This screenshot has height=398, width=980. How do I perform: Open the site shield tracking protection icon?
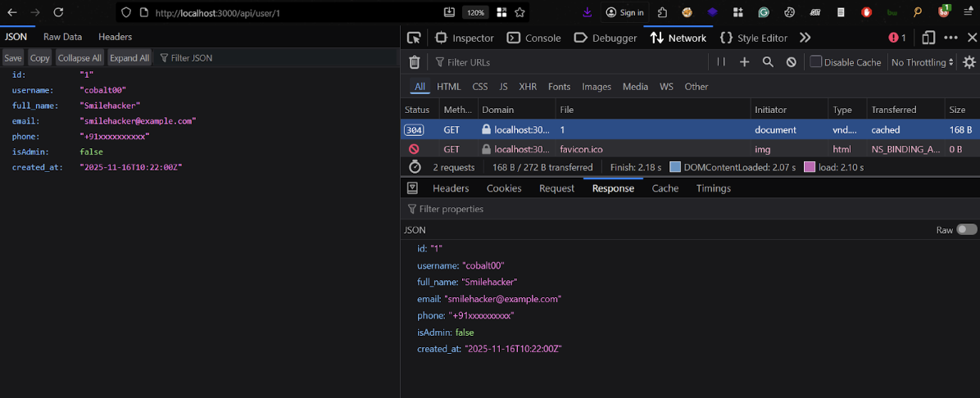[x=125, y=12]
